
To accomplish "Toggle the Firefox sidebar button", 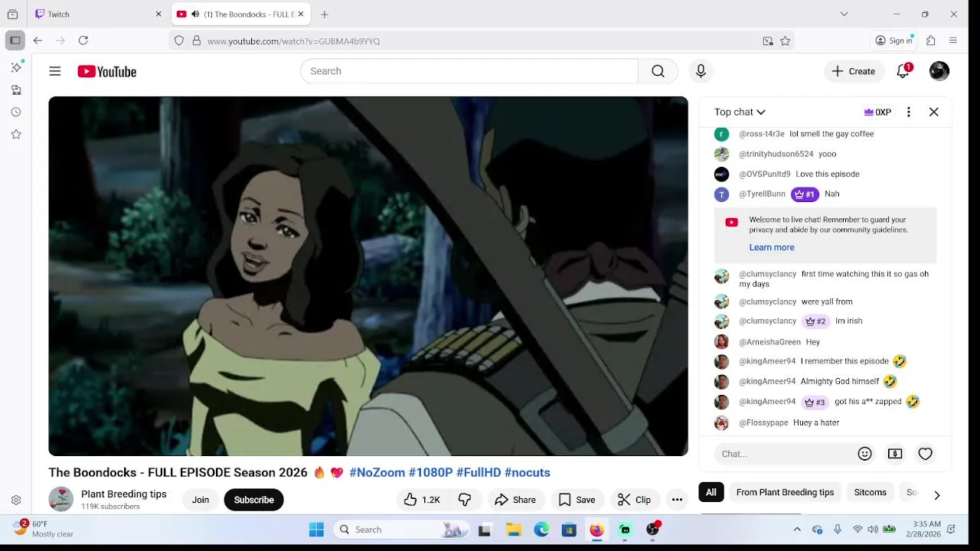I will tap(15, 41).
